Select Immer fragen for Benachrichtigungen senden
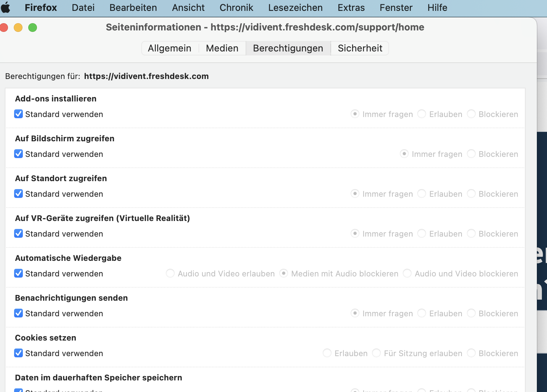 click(x=355, y=313)
